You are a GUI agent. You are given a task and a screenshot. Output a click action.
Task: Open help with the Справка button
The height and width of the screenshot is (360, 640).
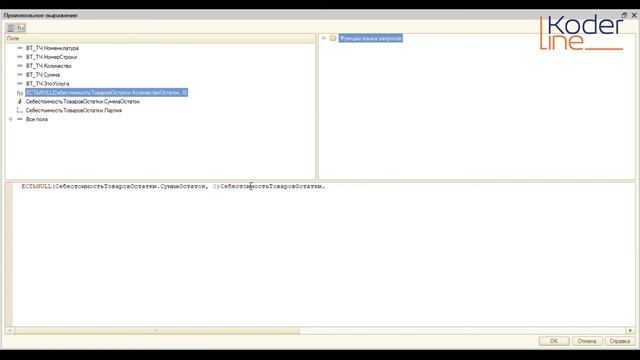point(620,341)
